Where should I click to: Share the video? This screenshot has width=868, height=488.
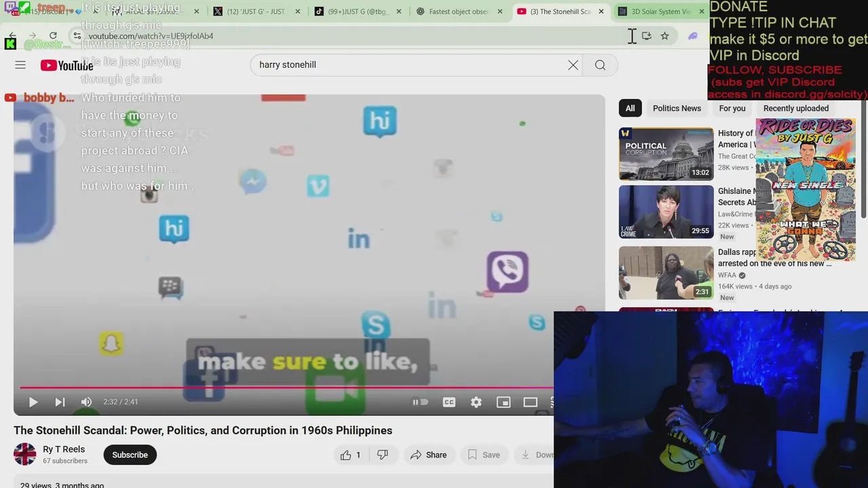[429, 455]
